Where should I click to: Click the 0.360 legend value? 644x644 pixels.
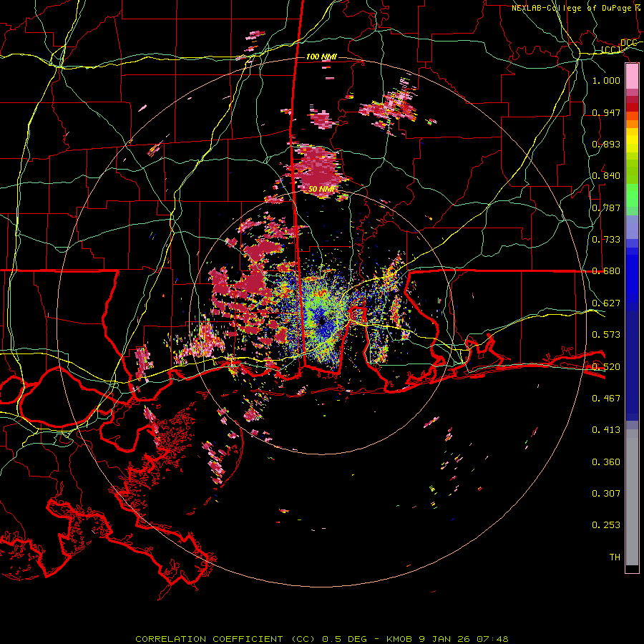[606, 462]
